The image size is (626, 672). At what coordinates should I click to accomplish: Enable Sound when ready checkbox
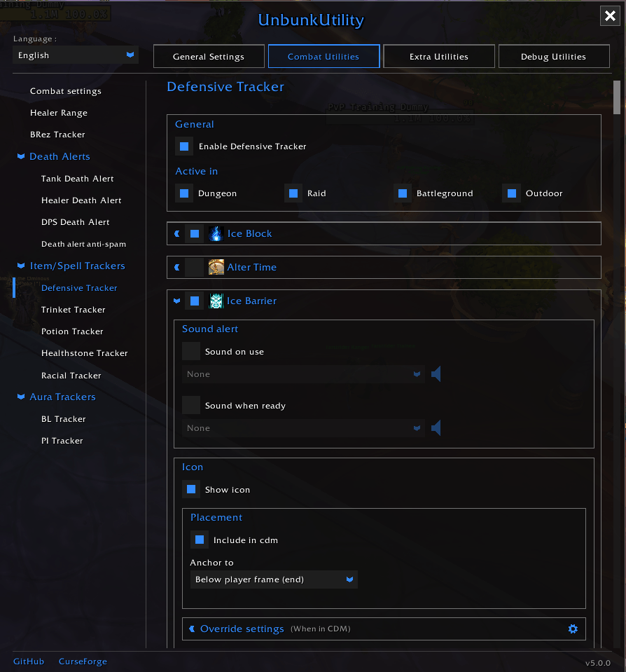(x=191, y=406)
